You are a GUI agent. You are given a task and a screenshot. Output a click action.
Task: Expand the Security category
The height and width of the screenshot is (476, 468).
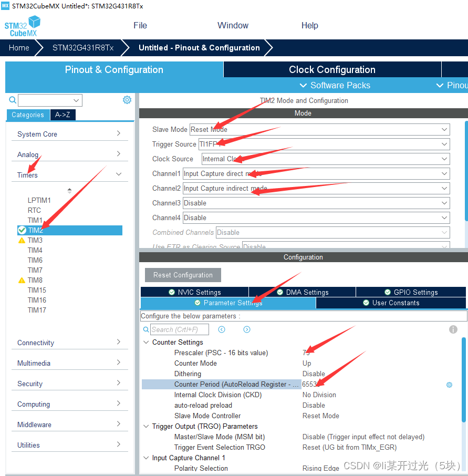tap(69, 384)
